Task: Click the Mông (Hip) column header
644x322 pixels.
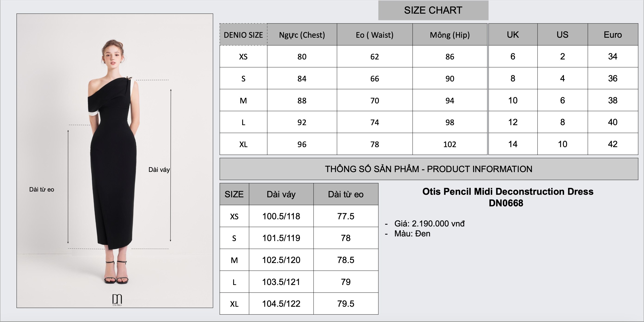Action: 449,35
